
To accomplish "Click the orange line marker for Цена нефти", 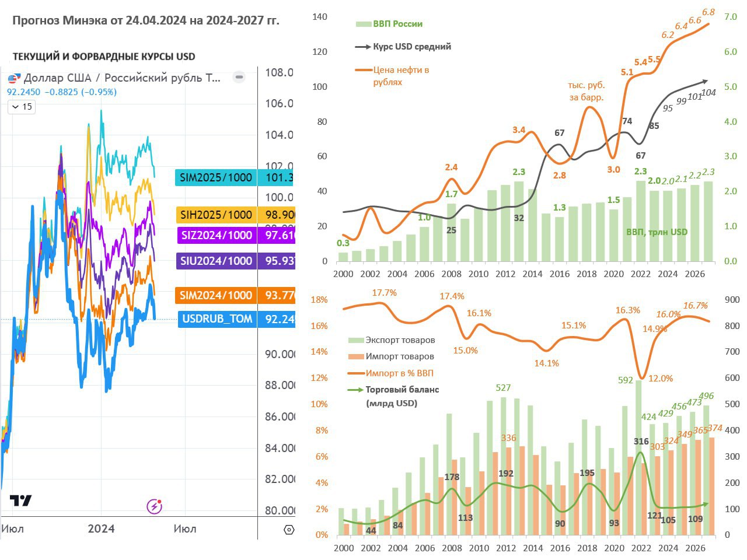I will 364,70.
